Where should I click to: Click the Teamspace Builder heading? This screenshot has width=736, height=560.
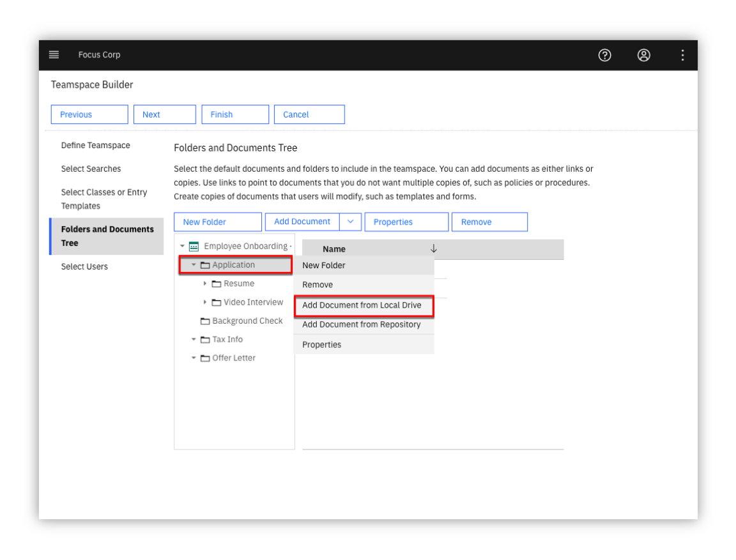coord(92,85)
